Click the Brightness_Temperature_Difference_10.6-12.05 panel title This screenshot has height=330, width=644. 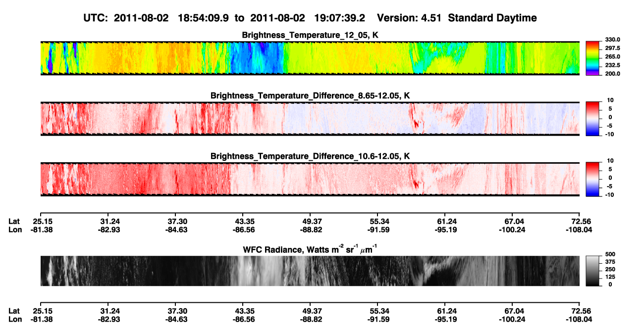pos(310,156)
